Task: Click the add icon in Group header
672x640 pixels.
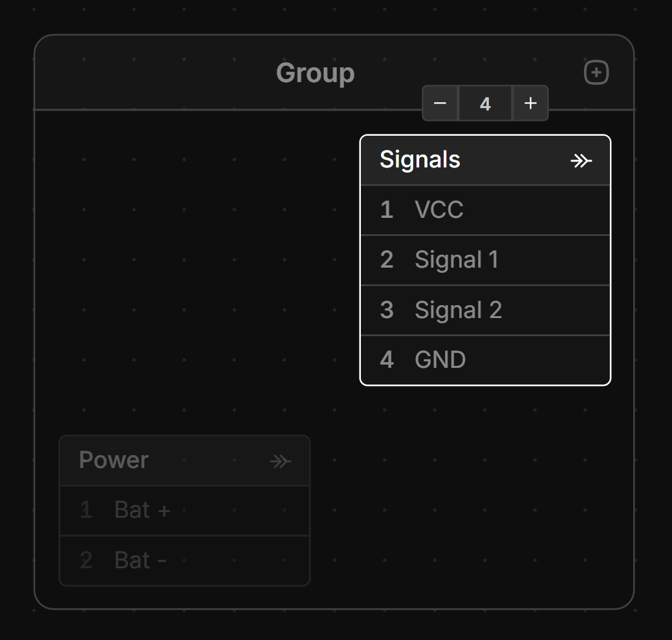Action: (596, 72)
